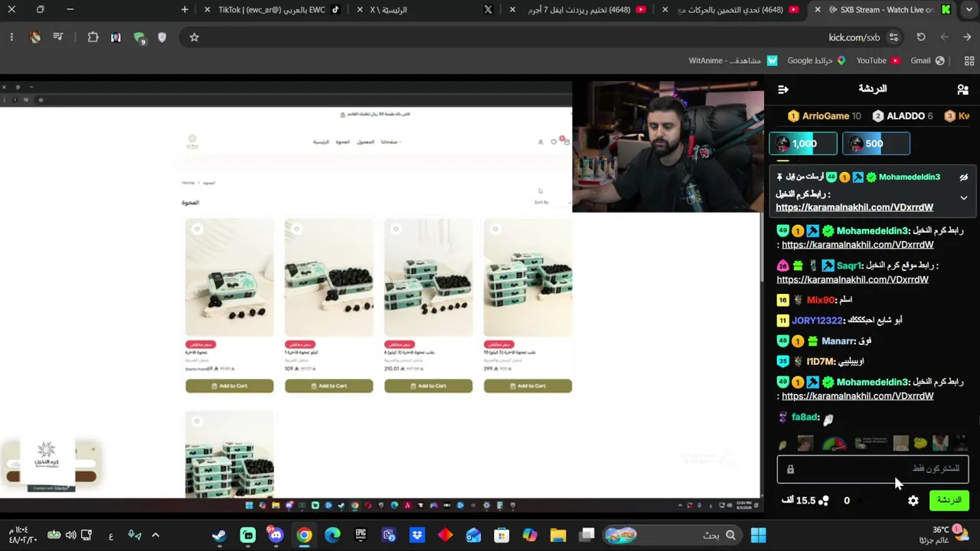Open chat settings gear

click(x=913, y=500)
